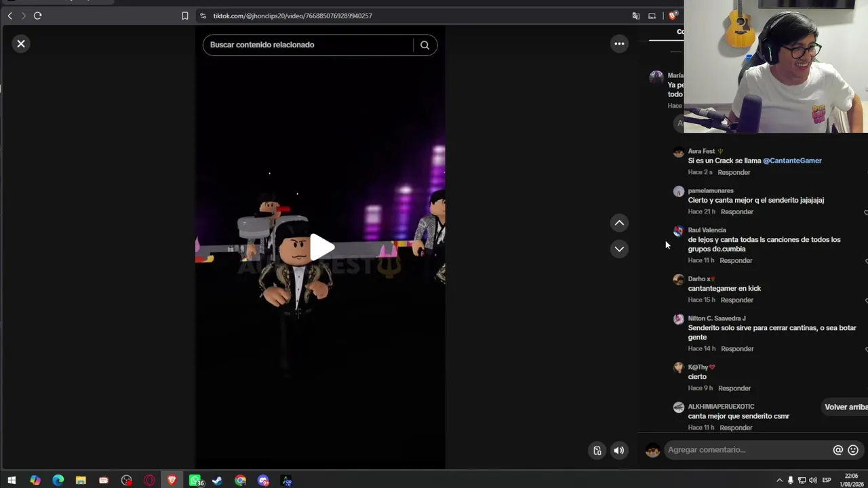Show hidden system tray icons
The height and width of the screenshot is (488, 868).
tap(779, 481)
